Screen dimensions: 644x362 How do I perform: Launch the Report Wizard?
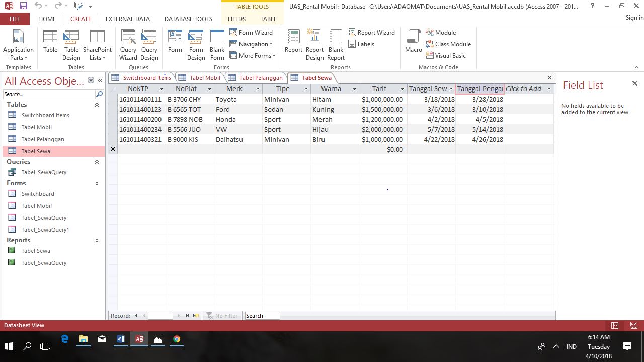pos(372,32)
